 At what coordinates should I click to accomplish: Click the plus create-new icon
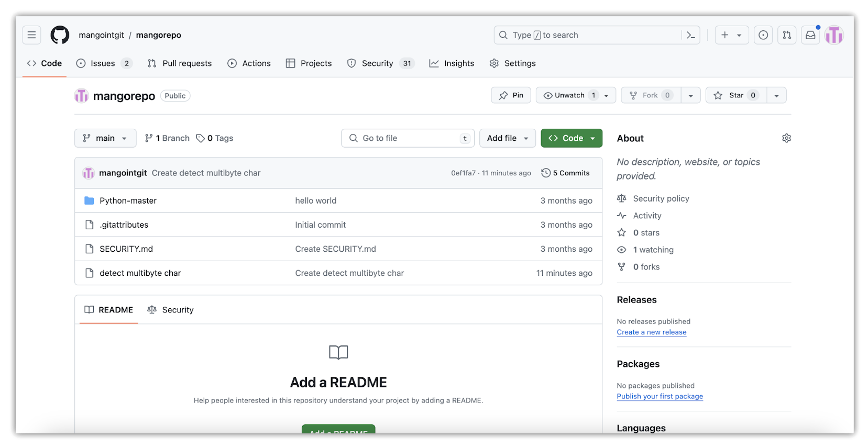(725, 35)
